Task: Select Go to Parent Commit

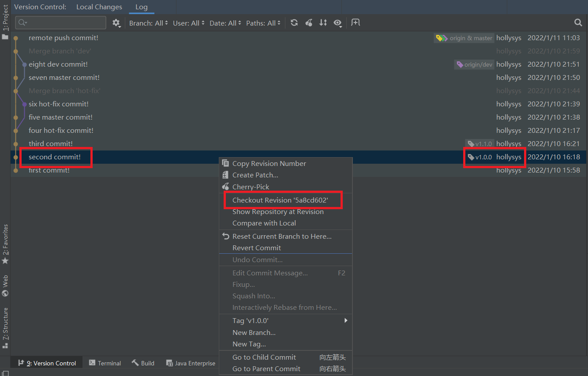Action: 285,368
